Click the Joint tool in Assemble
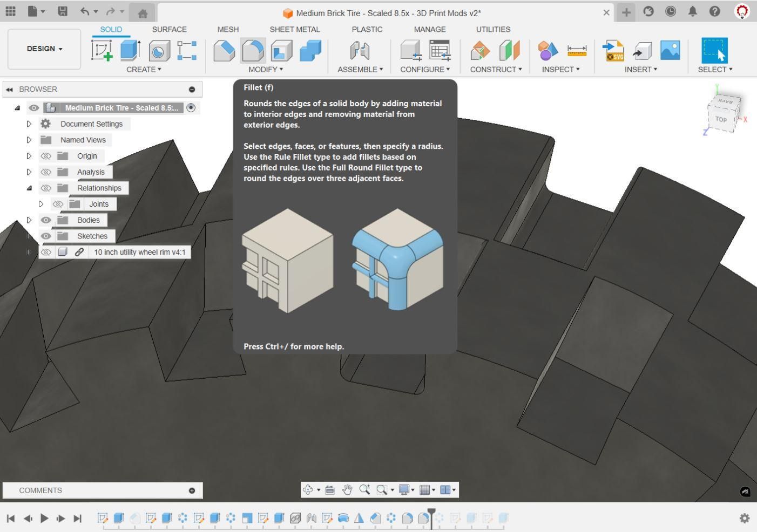Screen dimensions: 757x532 (360, 51)
